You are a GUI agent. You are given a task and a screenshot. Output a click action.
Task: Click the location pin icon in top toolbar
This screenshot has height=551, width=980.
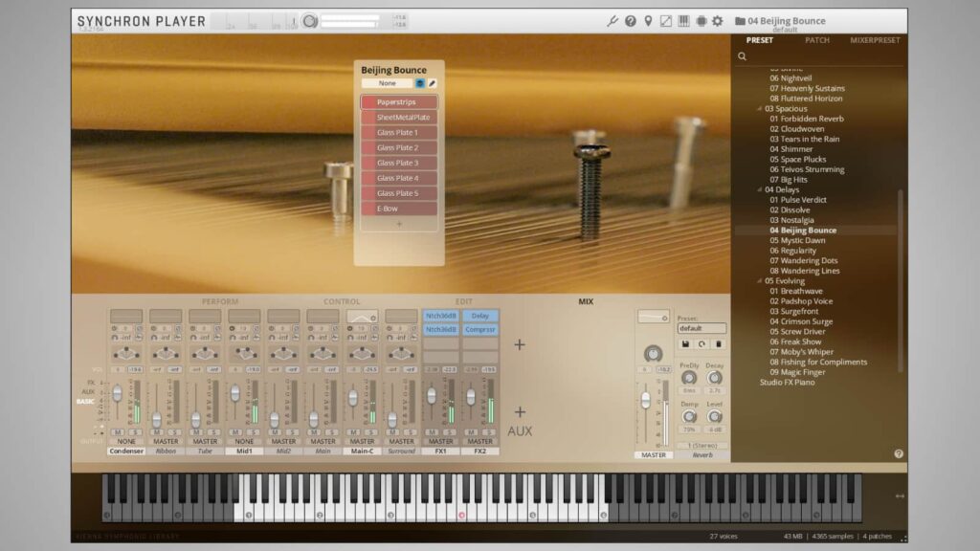click(648, 21)
